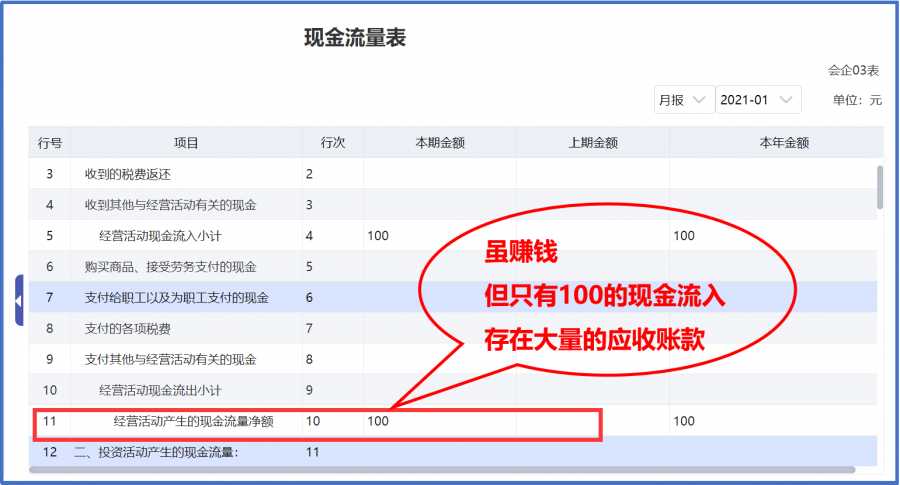Select the 二、投资活动产生的现金流量 row
The height and width of the screenshot is (485, 900).
click(x=156, y=452)
